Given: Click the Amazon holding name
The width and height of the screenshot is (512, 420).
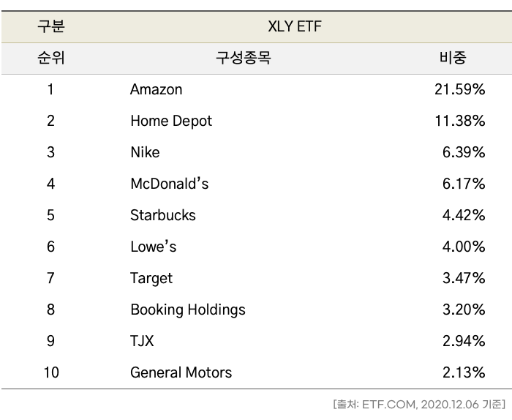Looking at the screenshot, I should tap(156, 89).
